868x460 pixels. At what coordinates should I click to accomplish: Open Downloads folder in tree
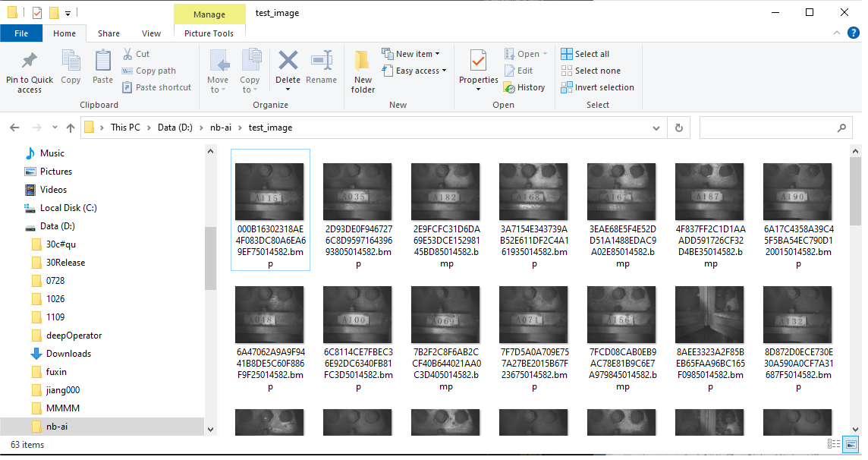tap(68, 354)
